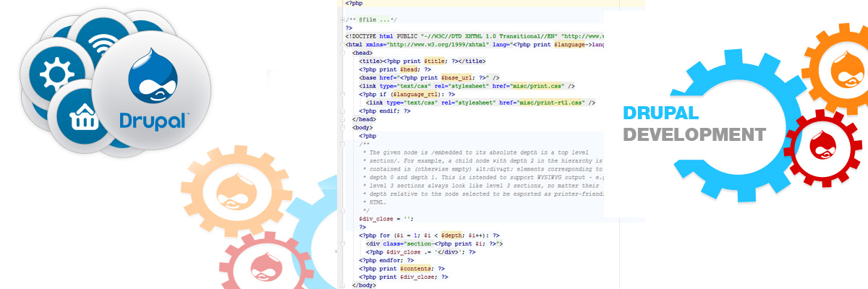The image size is (868, 289).
Task: Collapse the <head> tag code block
Action: (x=341, y=53)
